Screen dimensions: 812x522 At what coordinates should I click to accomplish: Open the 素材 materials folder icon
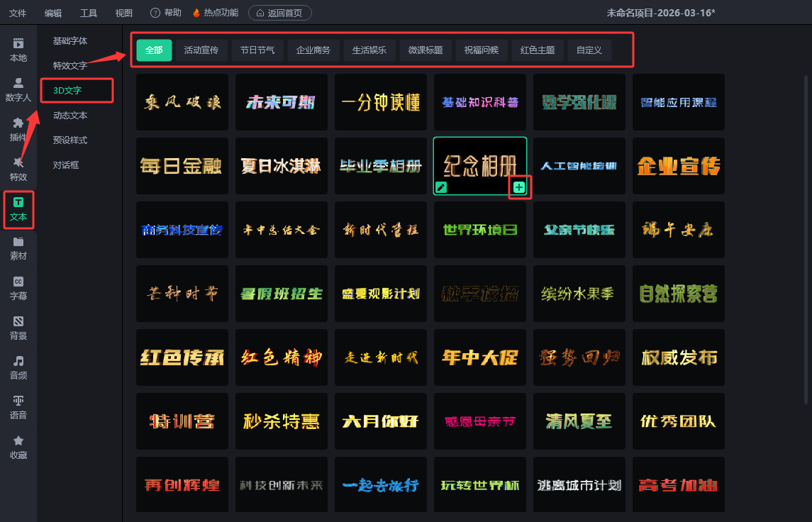click(18, 248)
